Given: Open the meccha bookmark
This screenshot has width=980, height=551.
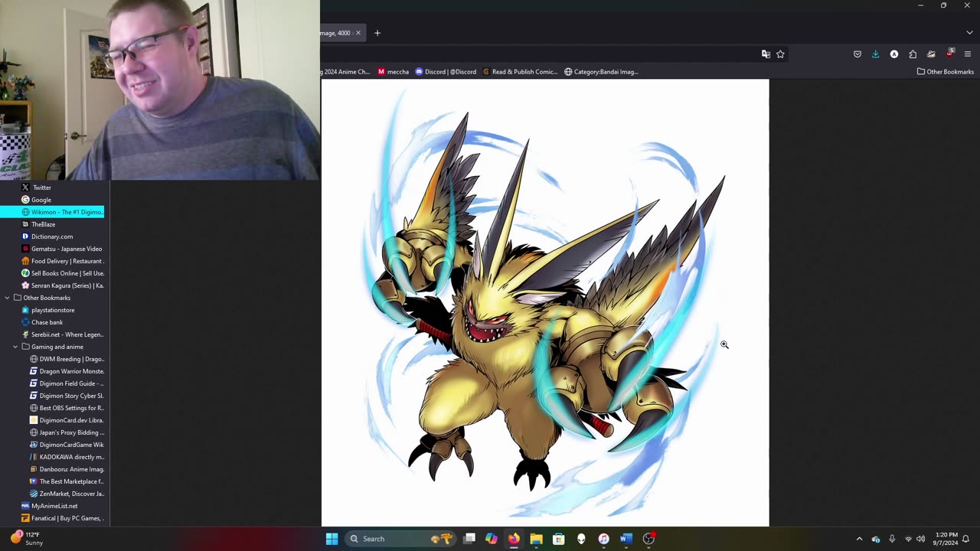Looking at the screenshot, I should click(x=394, y=72).
